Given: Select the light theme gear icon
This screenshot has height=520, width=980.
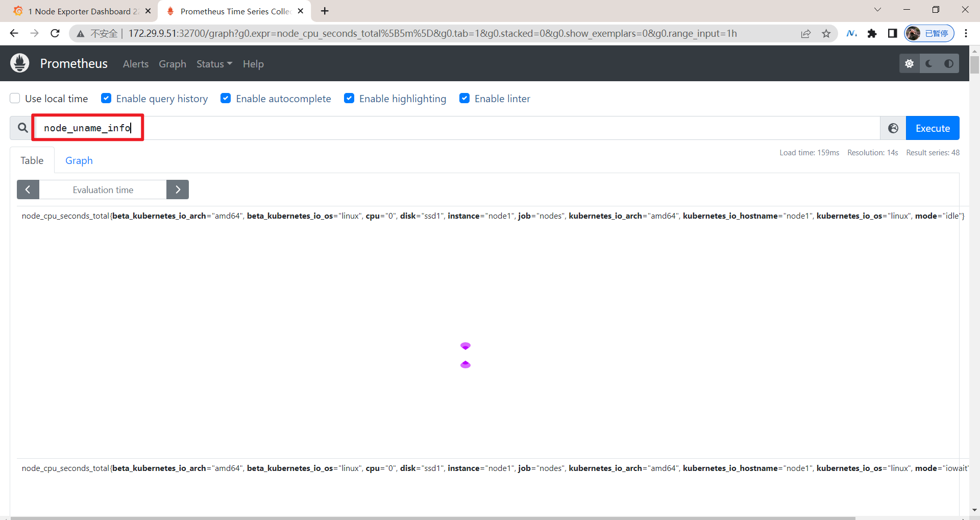Looking at the screenshot, I should click(x=910, y=64).
